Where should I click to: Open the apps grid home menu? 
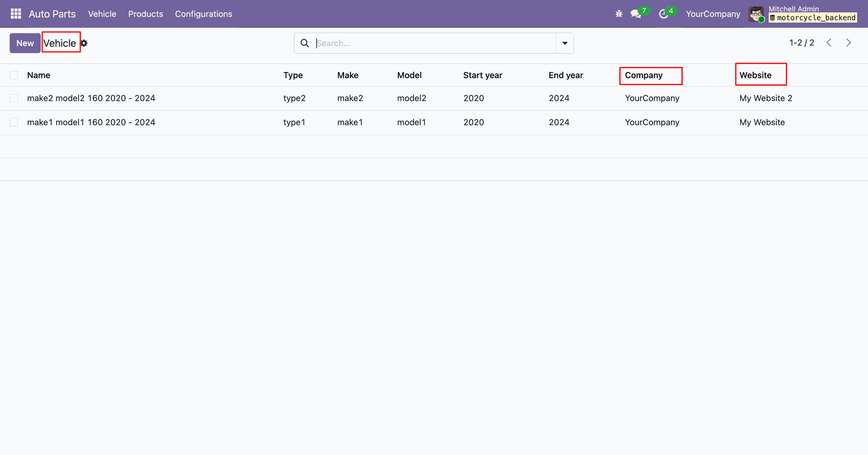point(16,14)
